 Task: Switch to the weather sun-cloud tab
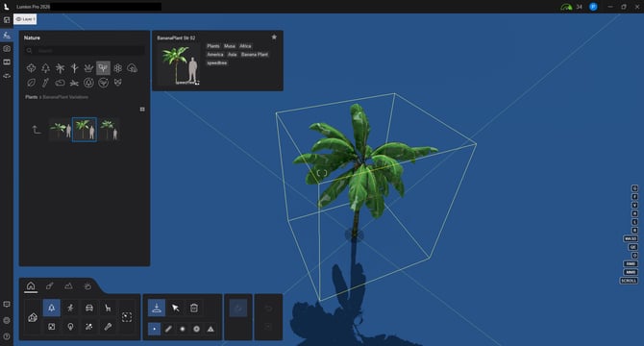click(87, 285)
